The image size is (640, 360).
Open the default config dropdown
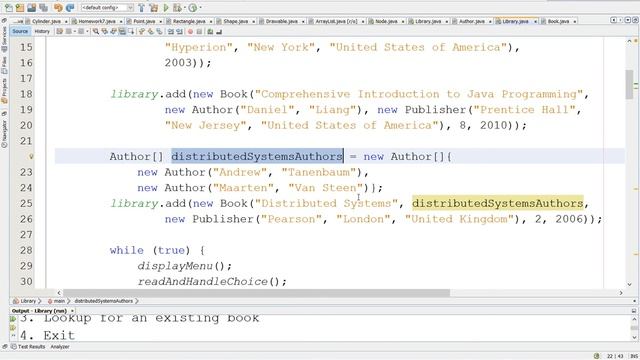[x=107, y=8]
